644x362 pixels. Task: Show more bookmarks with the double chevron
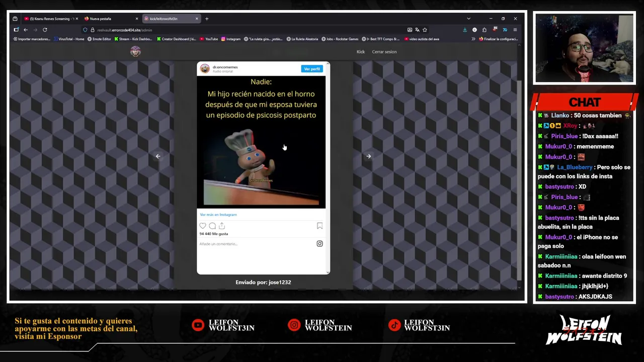(473, 39)
